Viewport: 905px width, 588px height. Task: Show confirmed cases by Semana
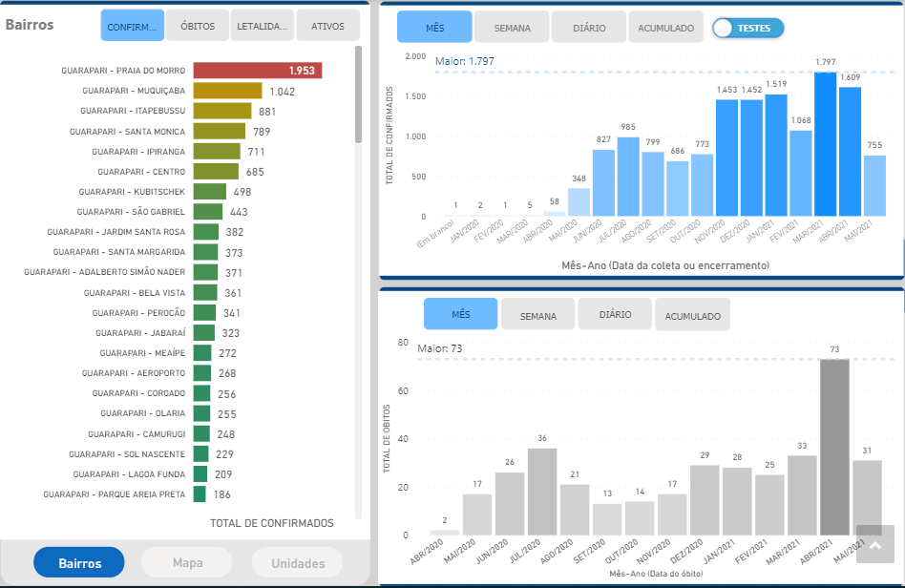[511, 28]
